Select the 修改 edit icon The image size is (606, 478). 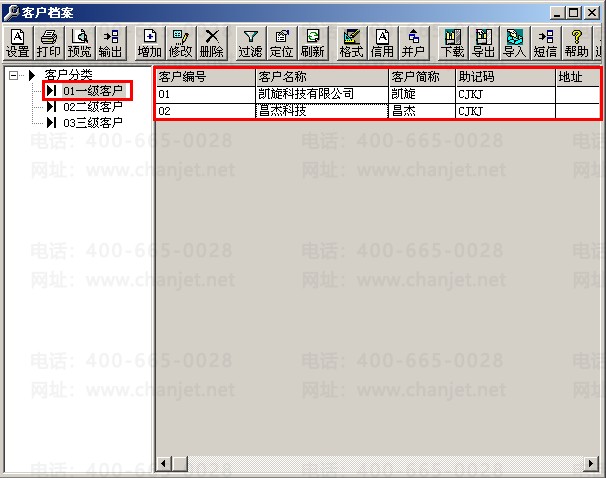[181, 43]
